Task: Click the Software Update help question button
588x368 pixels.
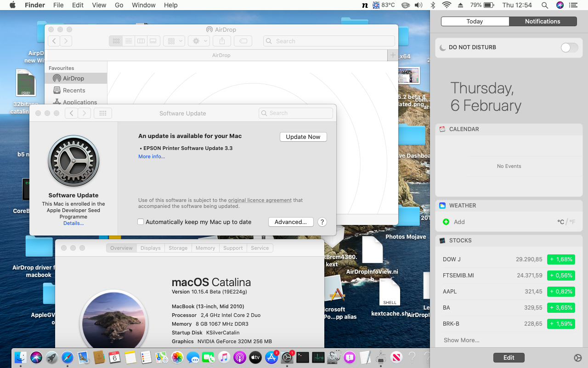Action: [x=322, y=222]
